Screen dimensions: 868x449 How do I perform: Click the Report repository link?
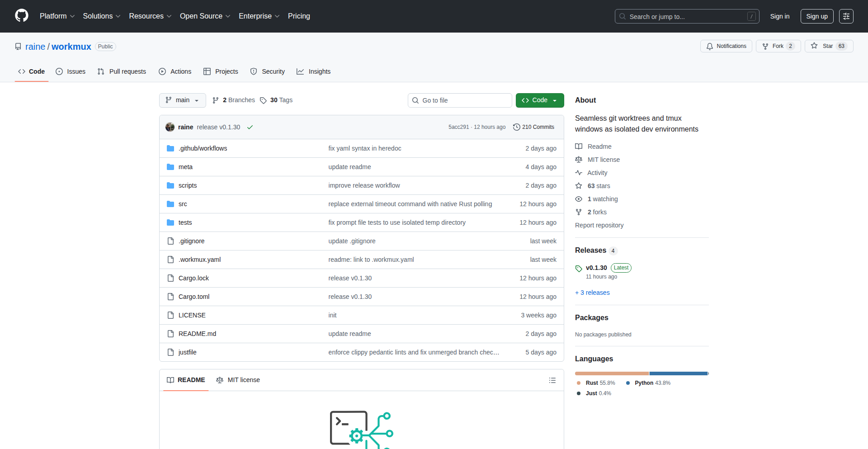[x=599, y=225]
